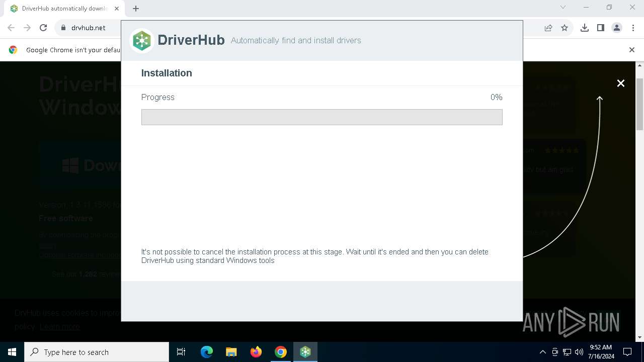Click the installation progress bar
This screenshot has height=362, width=644.
pos(322,117)
